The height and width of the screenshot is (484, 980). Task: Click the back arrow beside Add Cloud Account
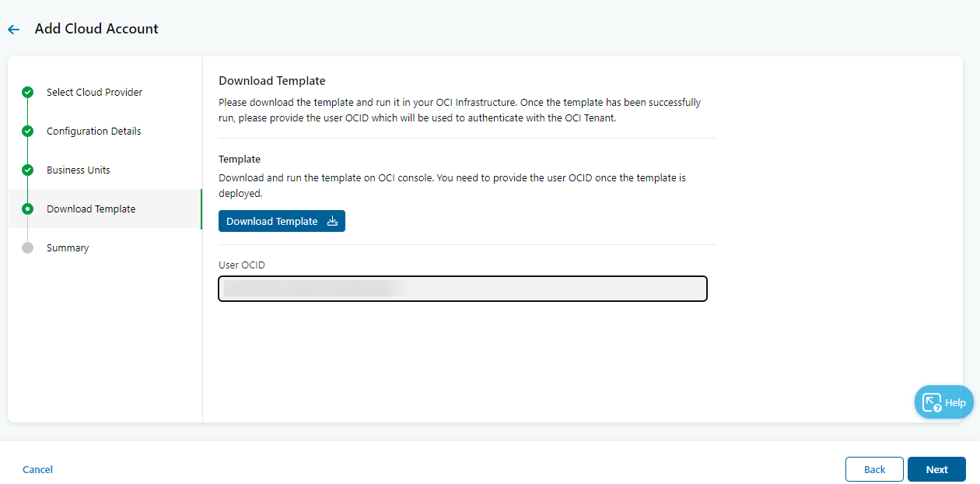[12, 29]
